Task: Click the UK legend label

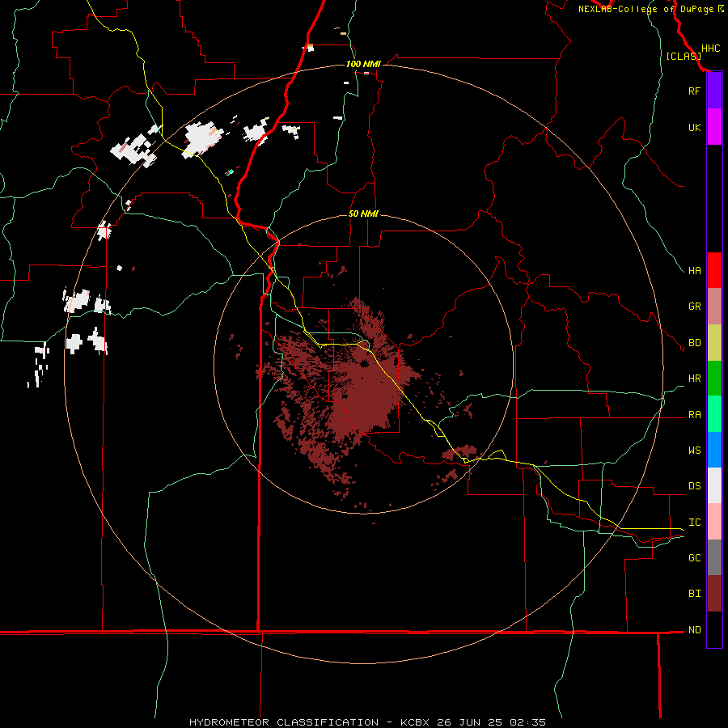Action: [694, 127]
